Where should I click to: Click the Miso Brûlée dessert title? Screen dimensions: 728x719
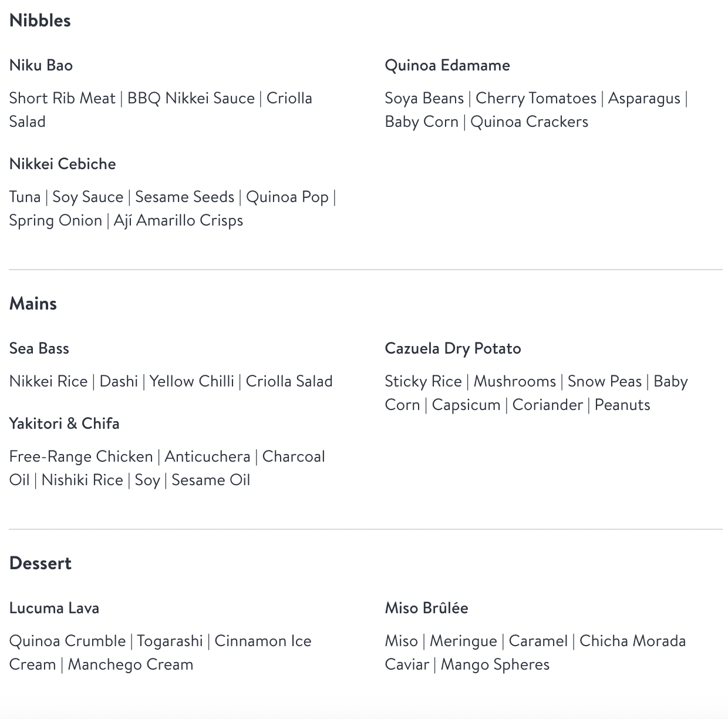point(427,608)
